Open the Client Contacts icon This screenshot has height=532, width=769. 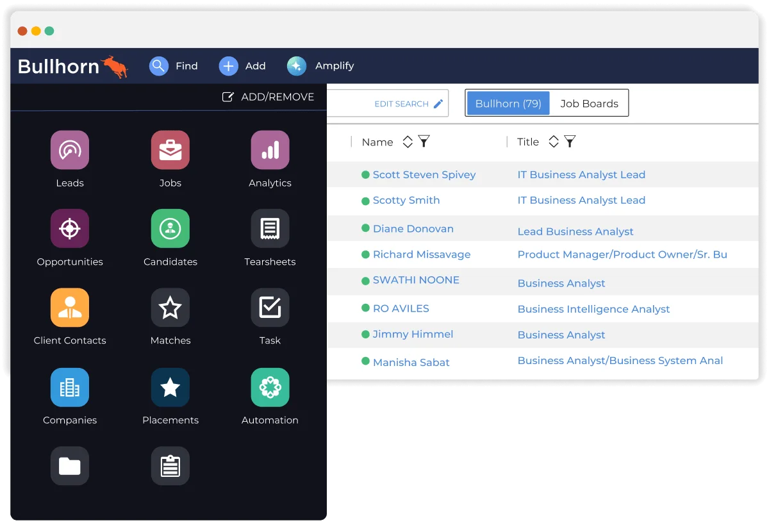(x=70, y=308)
